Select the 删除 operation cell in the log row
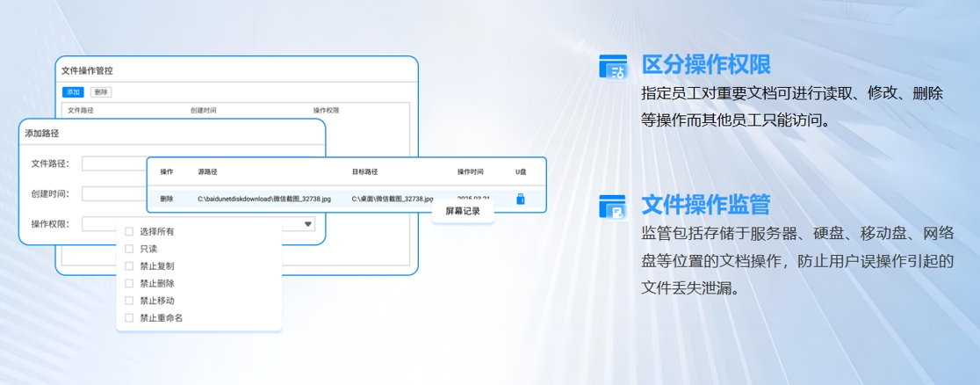Viewport: 980px width, 385px height. tap(166, 199)
